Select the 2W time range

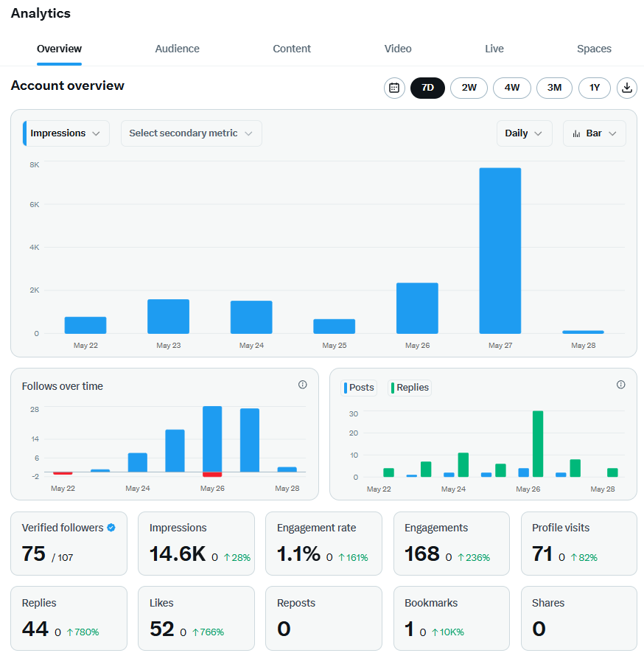[469, 88]
